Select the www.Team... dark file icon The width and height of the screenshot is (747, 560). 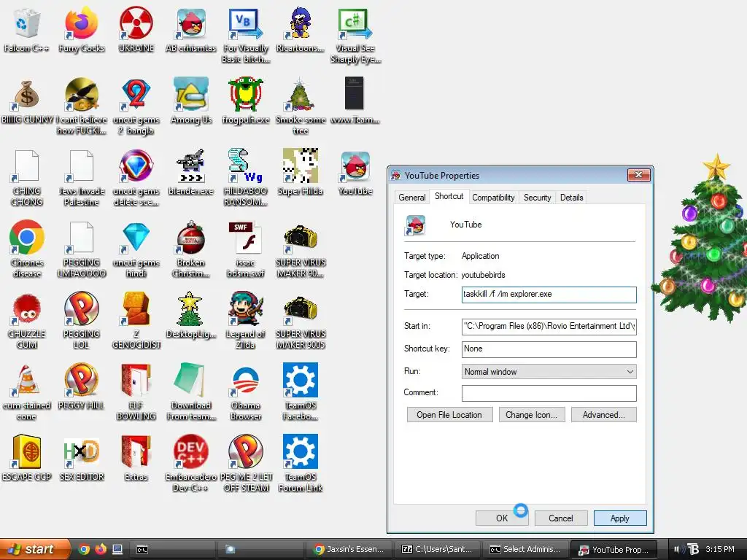(354, 93)
